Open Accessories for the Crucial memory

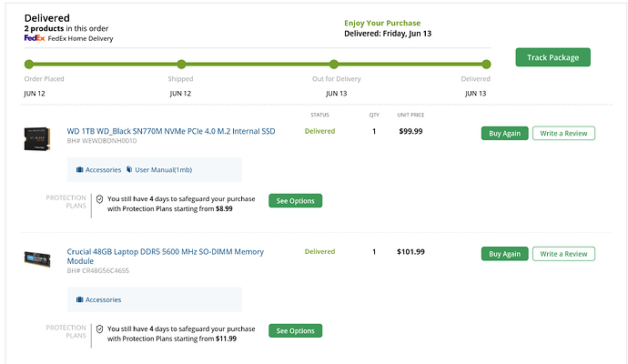pos(98,299)
